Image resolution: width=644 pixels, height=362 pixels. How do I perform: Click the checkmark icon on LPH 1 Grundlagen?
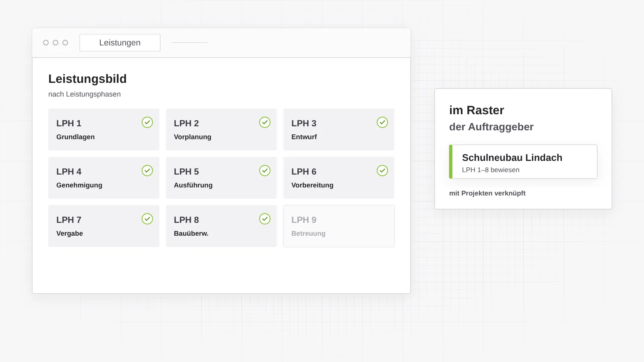pyautogui.click(x=147, y=122)
